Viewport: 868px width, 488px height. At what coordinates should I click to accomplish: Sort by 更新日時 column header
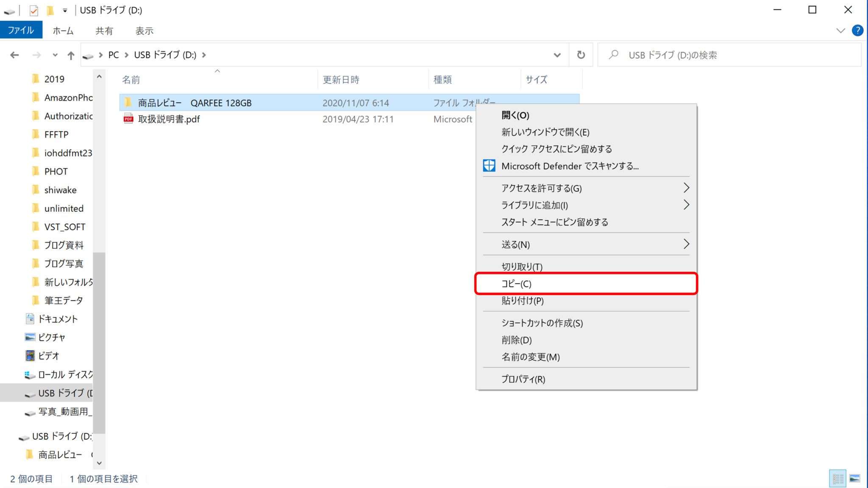coord(341,80)
